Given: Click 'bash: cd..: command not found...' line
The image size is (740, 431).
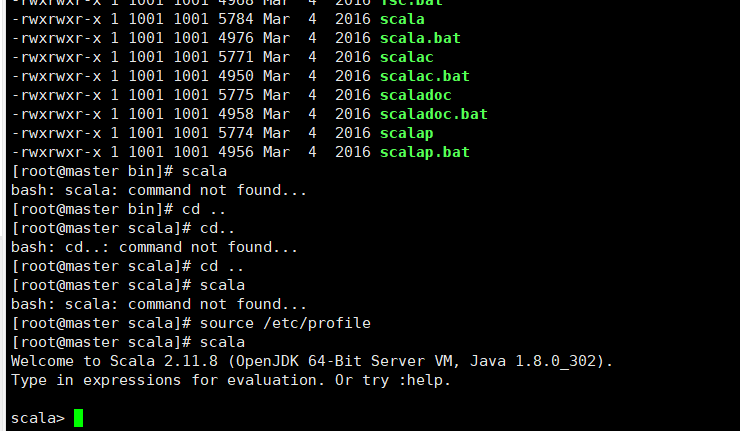Looking at the screenshot, I should pyautogui.click(x=154, y=247).
